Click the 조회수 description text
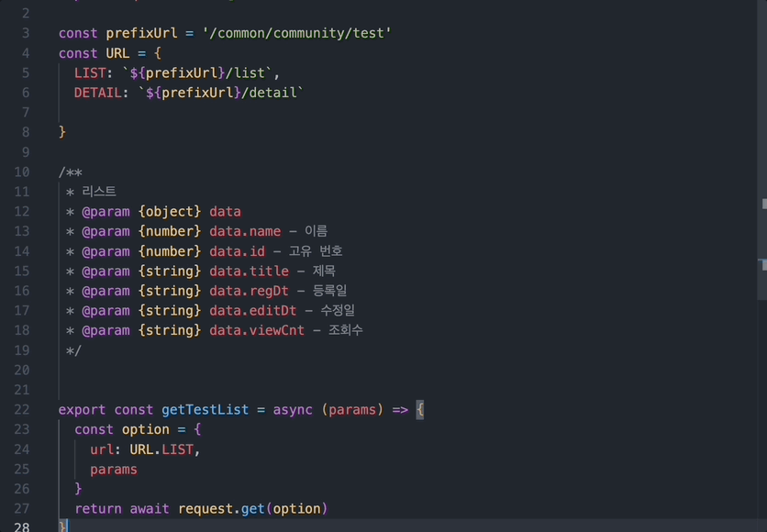Viewport: 767px width, 532px height. click(x=345, y=330)
